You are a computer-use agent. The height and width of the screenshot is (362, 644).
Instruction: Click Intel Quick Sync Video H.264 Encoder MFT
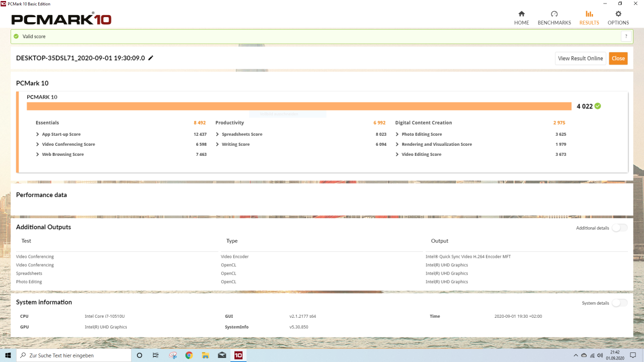[468, 256]
